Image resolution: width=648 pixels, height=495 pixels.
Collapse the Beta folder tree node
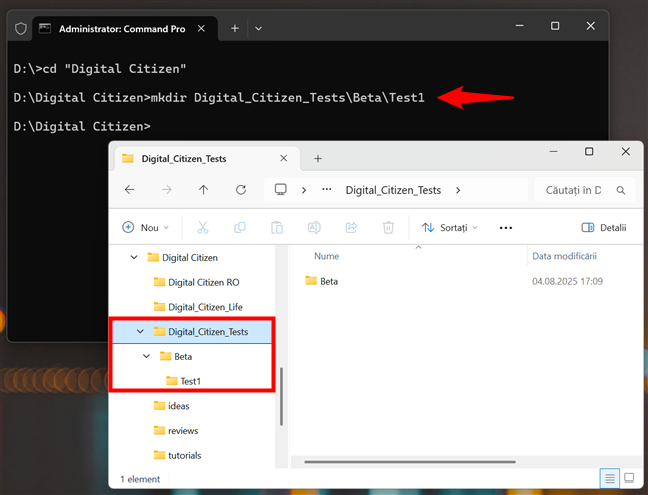(x=147, y=356)
